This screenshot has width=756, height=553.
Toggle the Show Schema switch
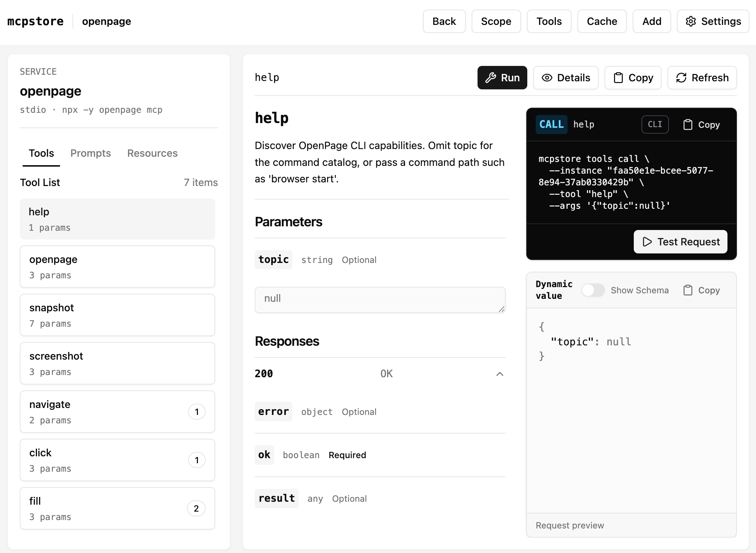pyautogui.click(x=593, y=290)
